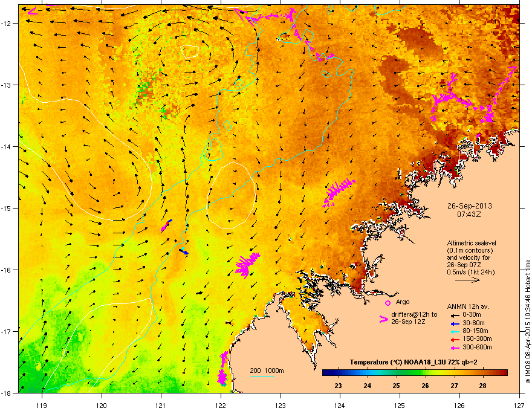This screenshot has height=411, width=532.
Task: Click the latitude axis label -16
Action: pyautogui.click(x=6, y=270)
